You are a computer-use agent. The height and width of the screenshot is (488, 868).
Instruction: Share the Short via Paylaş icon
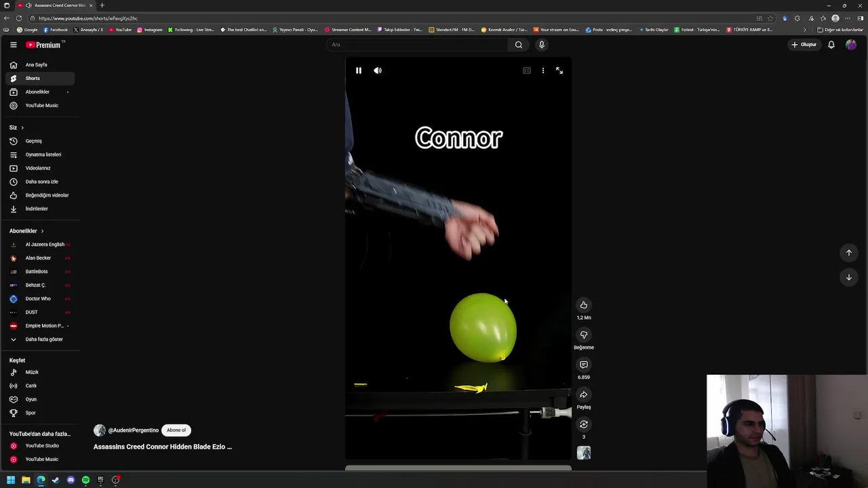[x=584, y=394]
